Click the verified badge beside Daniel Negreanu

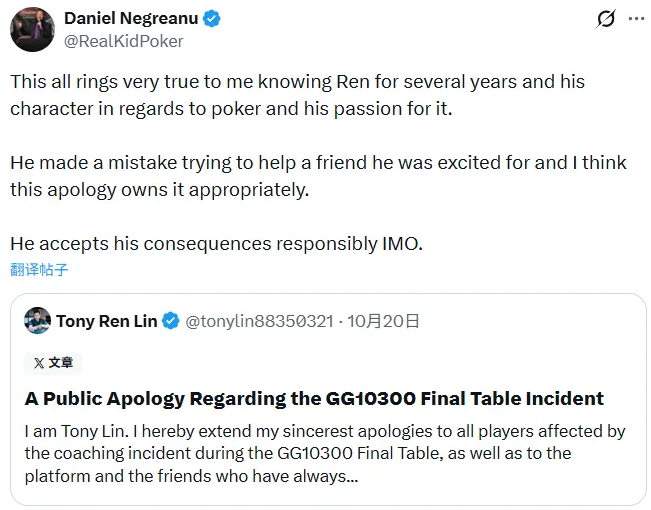pos(212,19)
